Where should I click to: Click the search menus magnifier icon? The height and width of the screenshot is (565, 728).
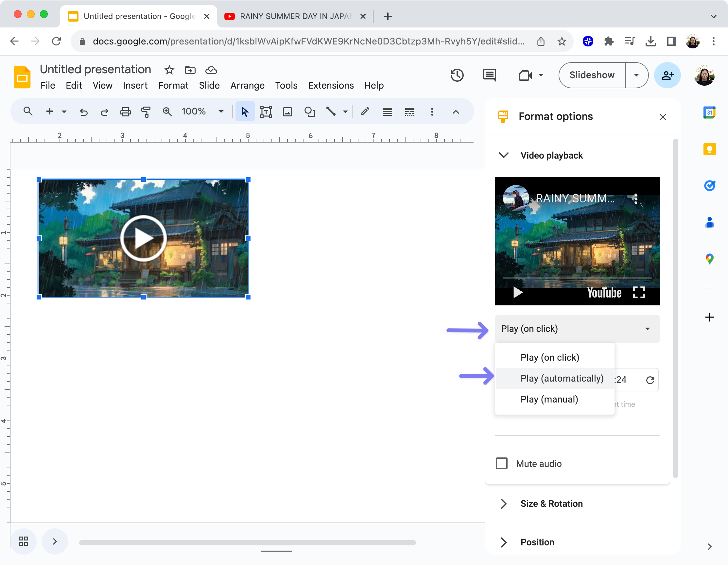(x=28, y=111)
